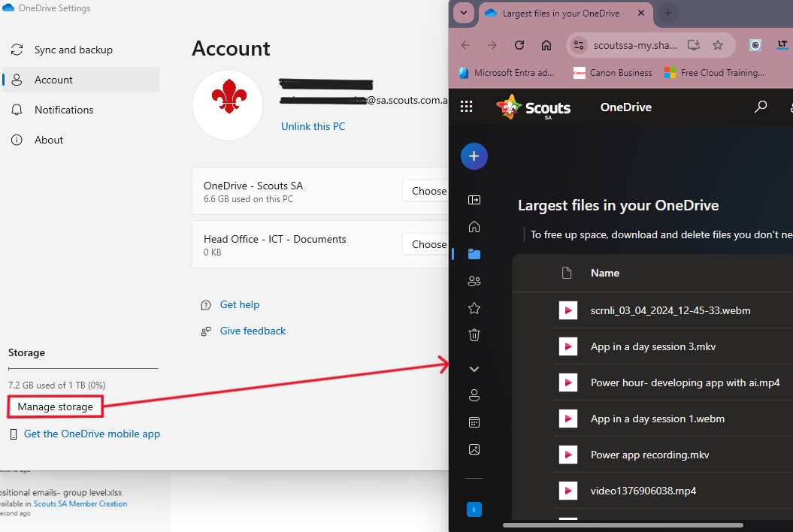Viewport: 793px width, 532px height.
Task: Click the storage usage progress bar
Action: point(83,369)
